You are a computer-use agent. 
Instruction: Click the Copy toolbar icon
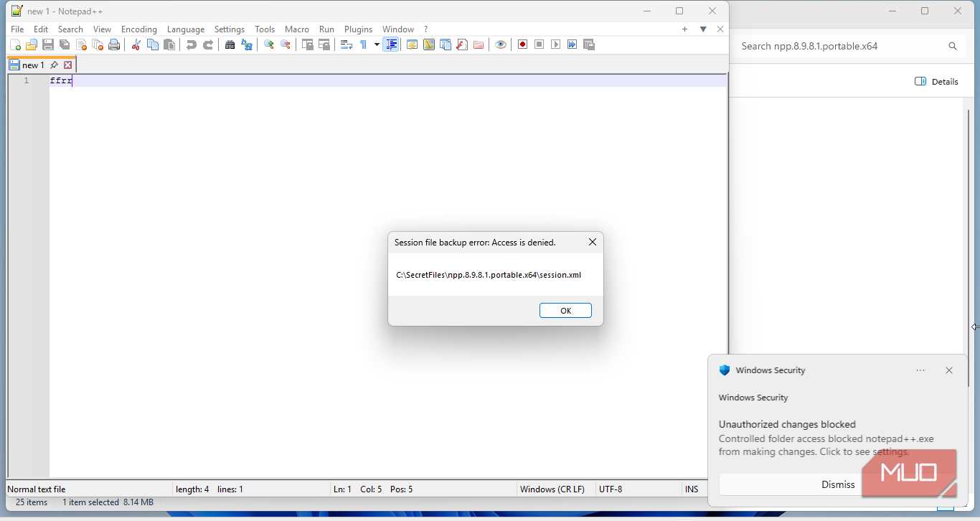153,44
